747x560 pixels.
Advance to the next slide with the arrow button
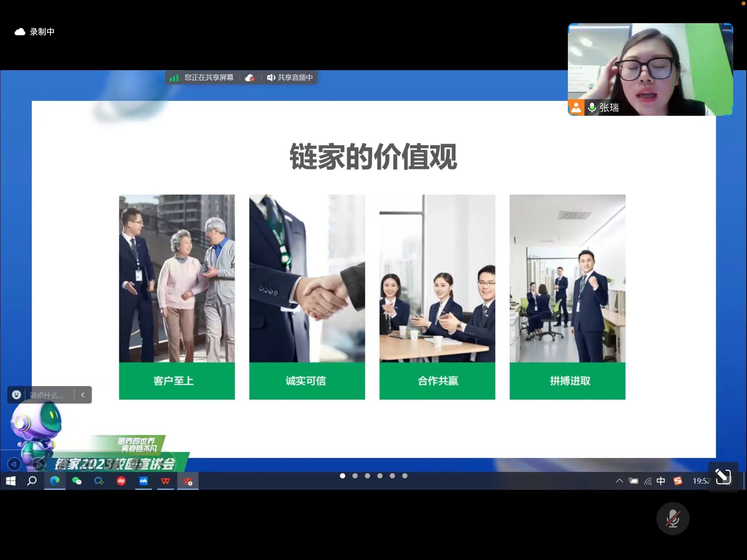click(39, 464)
